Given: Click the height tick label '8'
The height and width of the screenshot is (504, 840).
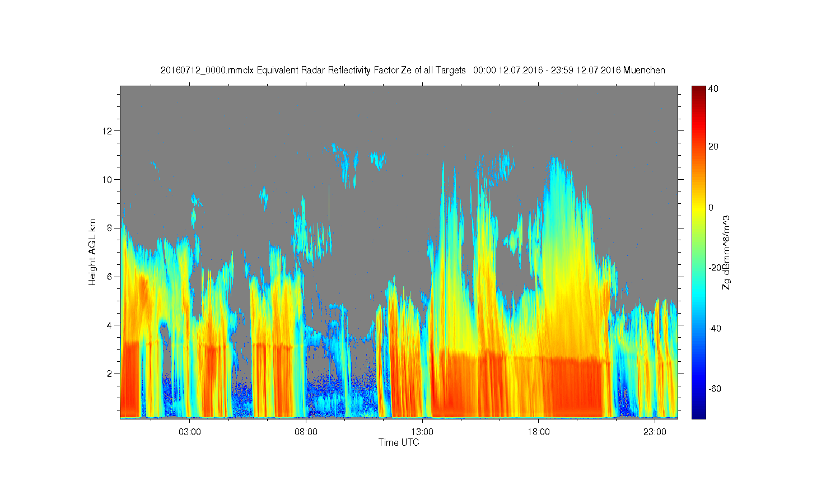Looking at the screenshot, I should tap(110, 228).
